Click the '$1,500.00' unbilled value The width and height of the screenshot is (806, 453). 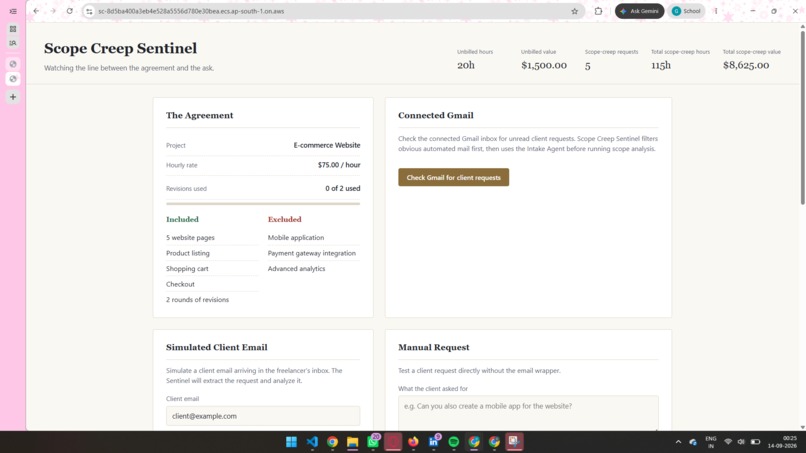(x=544, y=65)
